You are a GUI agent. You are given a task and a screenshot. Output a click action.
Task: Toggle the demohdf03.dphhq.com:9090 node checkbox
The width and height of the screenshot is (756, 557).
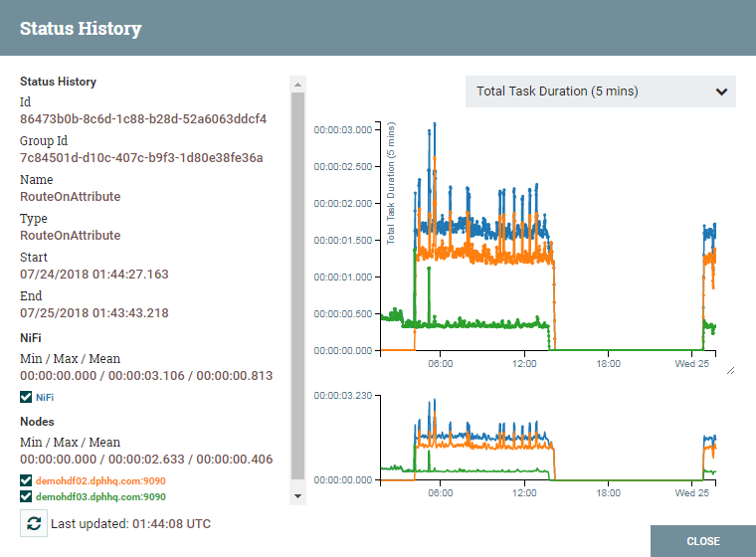[x=26, y=497]
